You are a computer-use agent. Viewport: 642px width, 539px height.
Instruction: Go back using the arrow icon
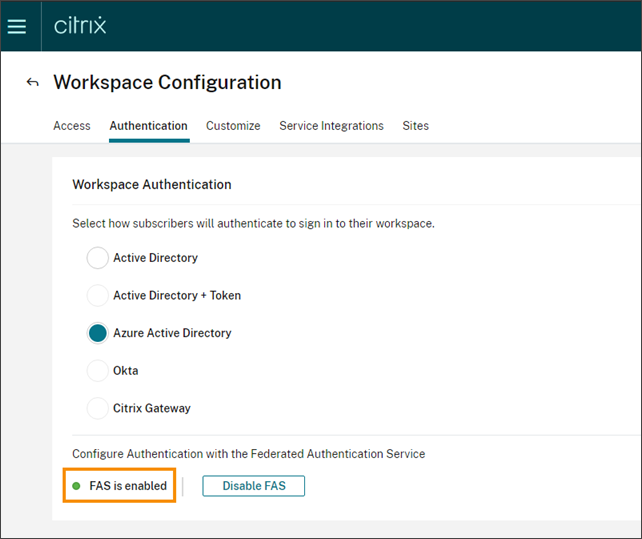[x=33, y=82]
